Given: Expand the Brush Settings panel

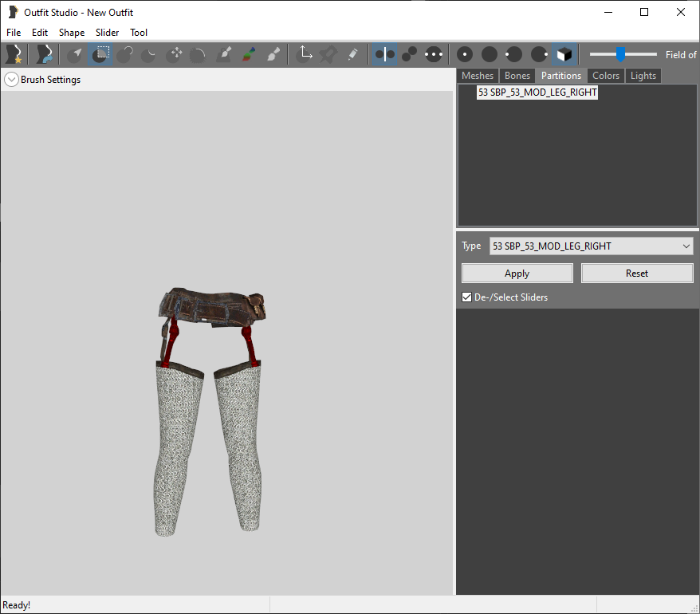Looking at the screenshot, I should click(x=11, y=80).
